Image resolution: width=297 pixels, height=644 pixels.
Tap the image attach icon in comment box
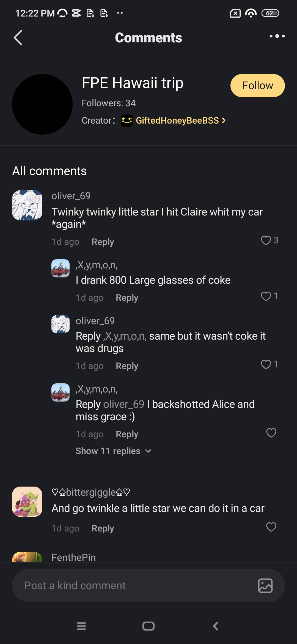pos(265,585)
